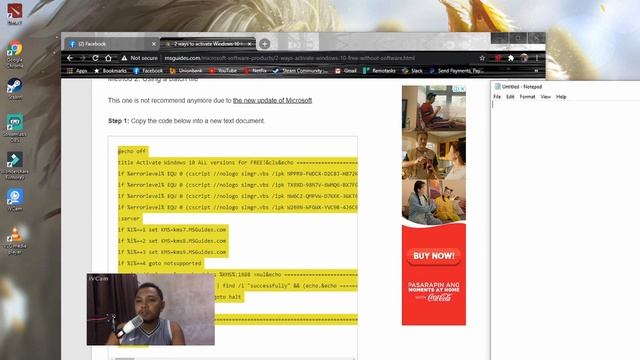Click the iVCam webcam overlay window

(x=151, y=309)
